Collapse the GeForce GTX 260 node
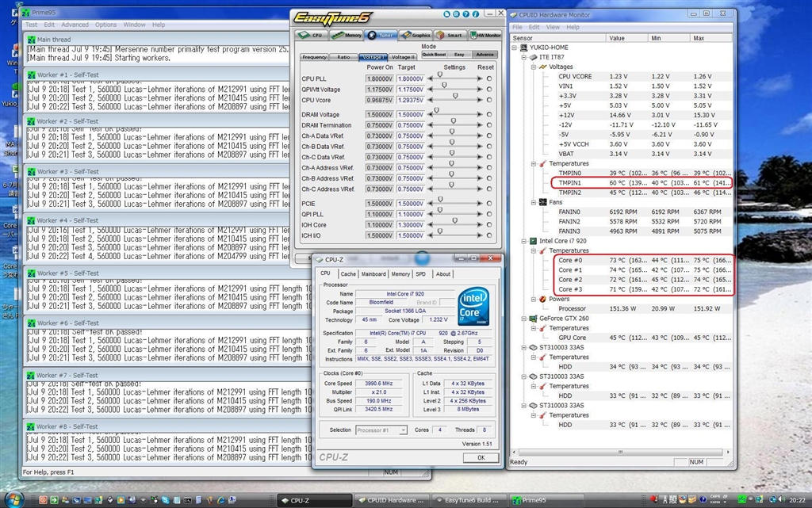The height and width of the screenshot is (508, 812). (x=524, y=319)
